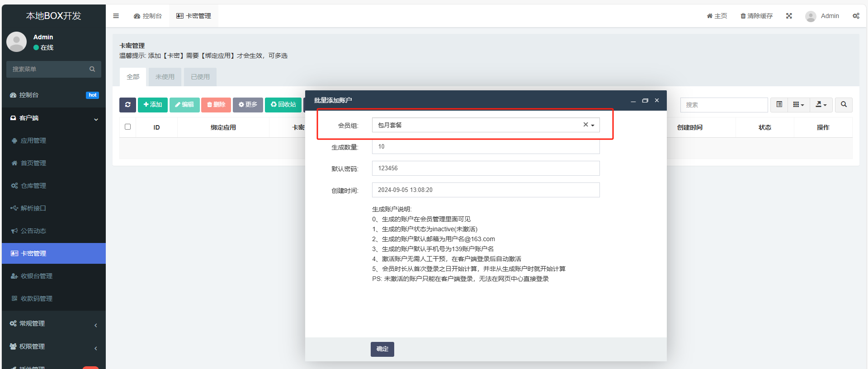Tick the select-all checkbox in table header
The image size is (868, 369).
pyautogui.click(x=128, y=127)
